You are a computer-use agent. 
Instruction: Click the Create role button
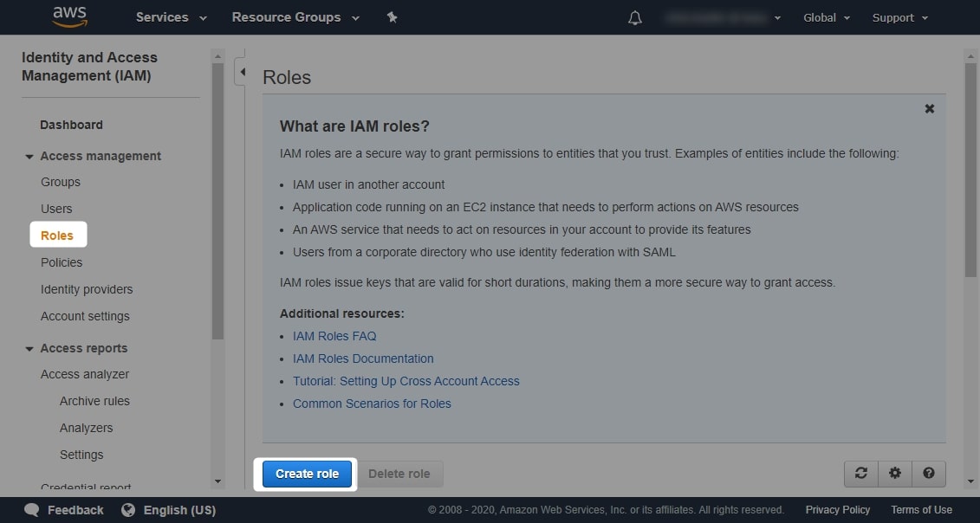click(x=307, y=474)
